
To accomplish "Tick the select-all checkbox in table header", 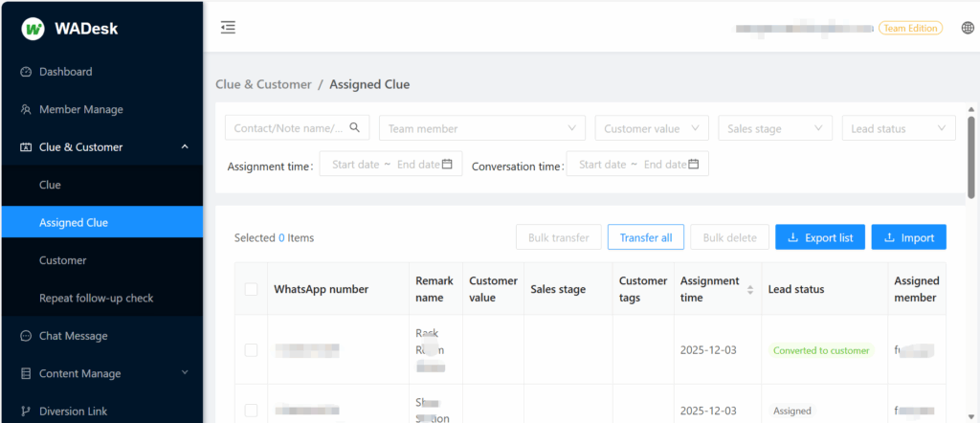I will 251,289.
